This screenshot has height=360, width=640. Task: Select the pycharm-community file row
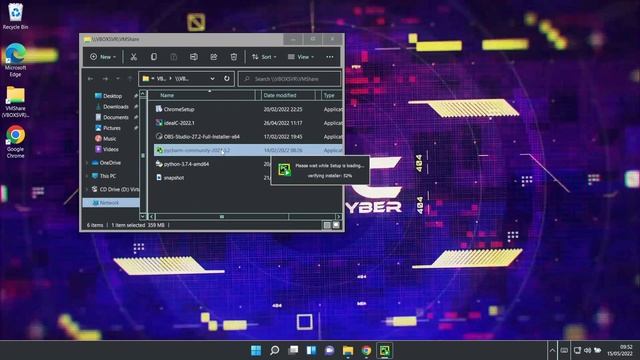pyautogui.click(x=248, y=150)
